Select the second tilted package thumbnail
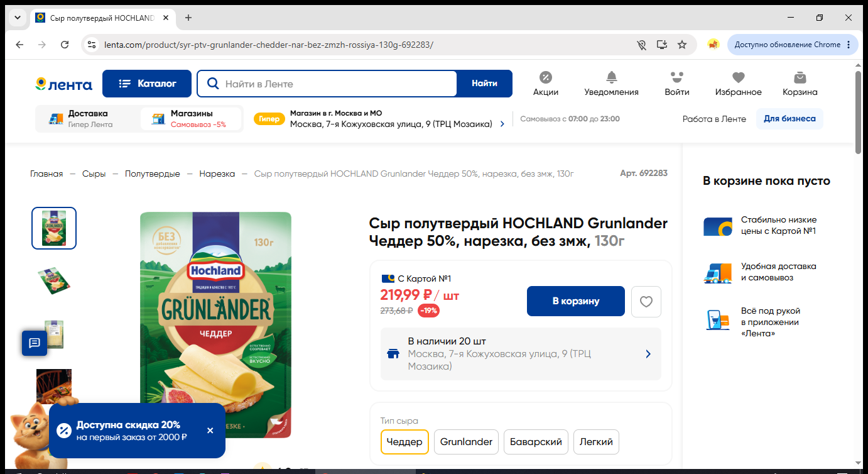868x474 pixels. click(54, 280)
